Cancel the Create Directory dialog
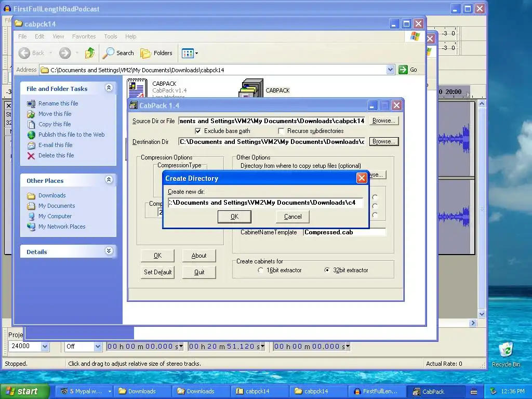The image size is (532, 399). pos(292,217)
